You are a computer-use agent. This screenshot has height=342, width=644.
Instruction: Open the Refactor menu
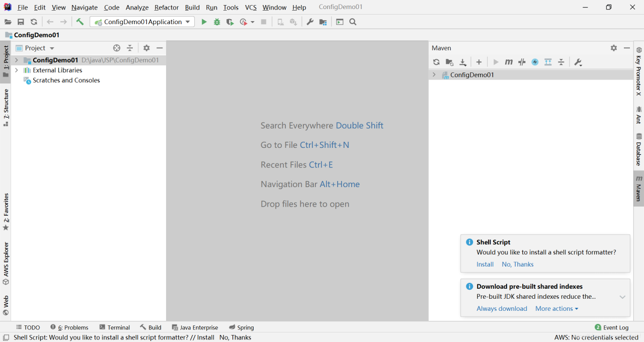pyautogui.click(x=166, y=8)
